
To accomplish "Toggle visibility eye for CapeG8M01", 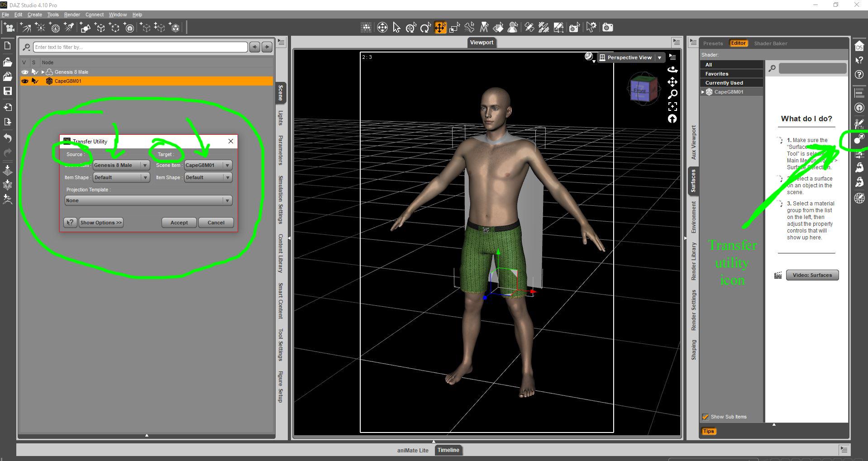I will [24, 81].
